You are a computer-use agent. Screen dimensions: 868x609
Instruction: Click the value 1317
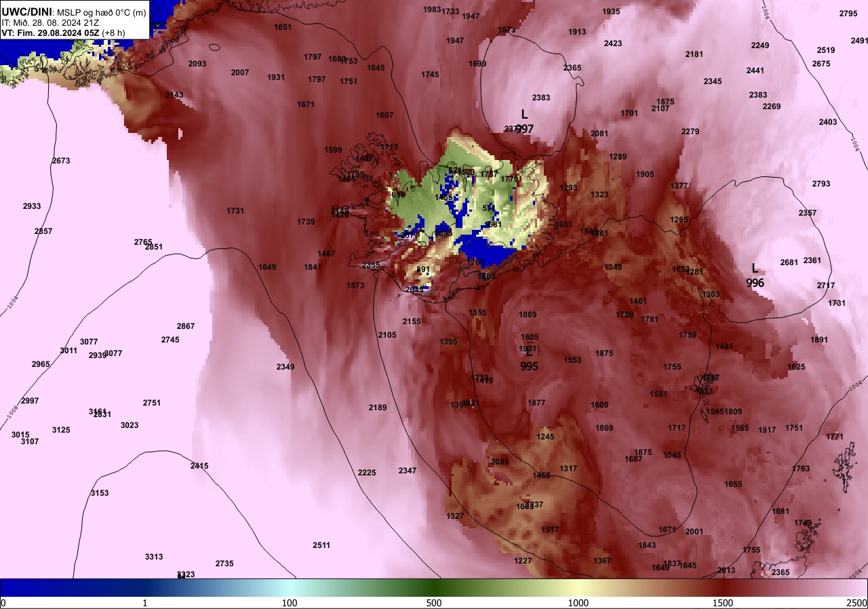coord(568,469)
